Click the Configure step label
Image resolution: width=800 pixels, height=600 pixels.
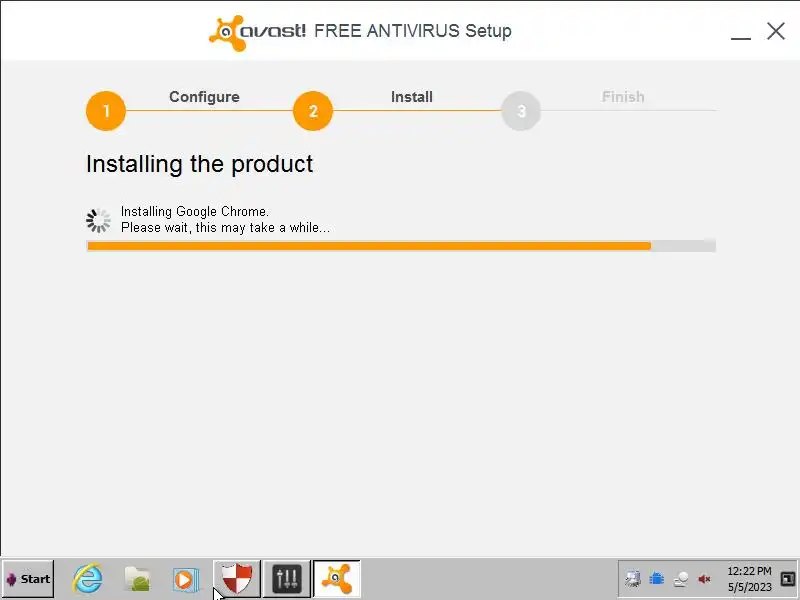coord(204,97)
